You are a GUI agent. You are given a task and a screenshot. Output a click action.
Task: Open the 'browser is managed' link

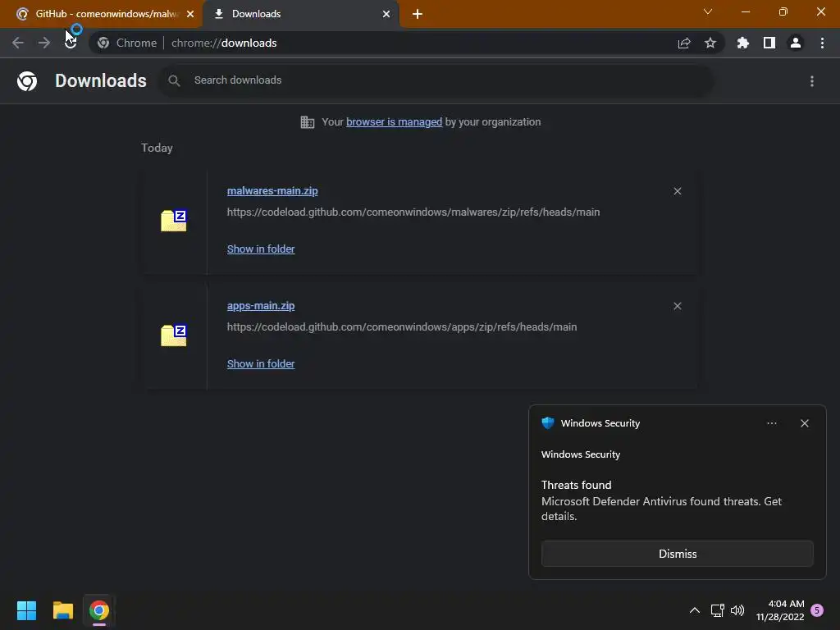(x=395, y=122)
